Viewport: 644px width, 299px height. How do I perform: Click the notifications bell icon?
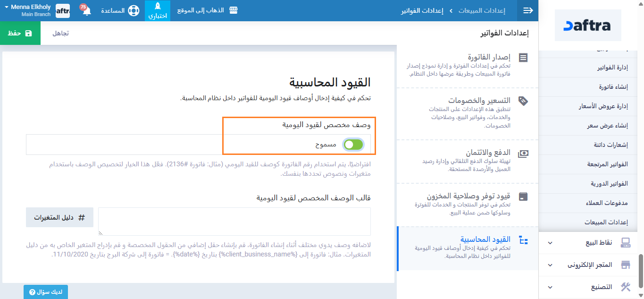(87, 11)
